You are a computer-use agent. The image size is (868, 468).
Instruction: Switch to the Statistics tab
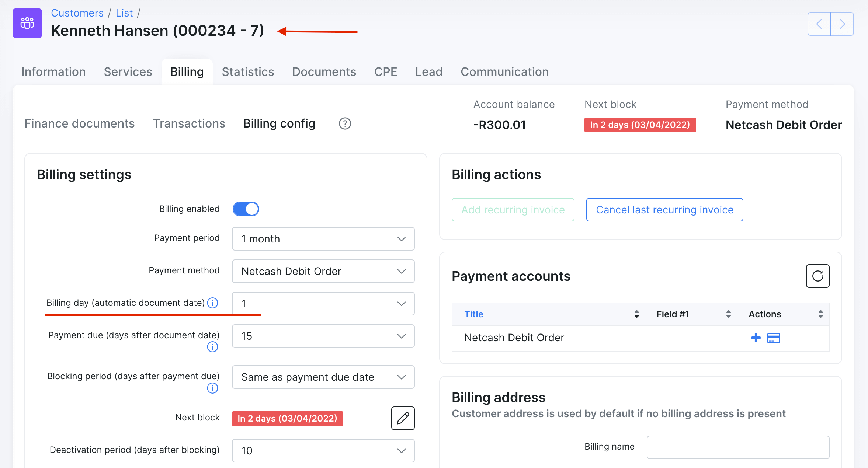coord(248,71)
